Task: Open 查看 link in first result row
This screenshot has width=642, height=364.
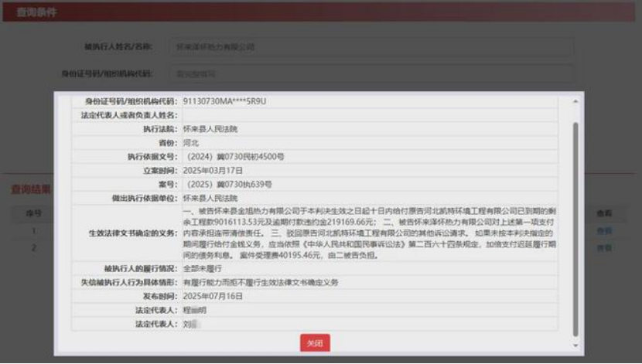Action: click(603, 230)
